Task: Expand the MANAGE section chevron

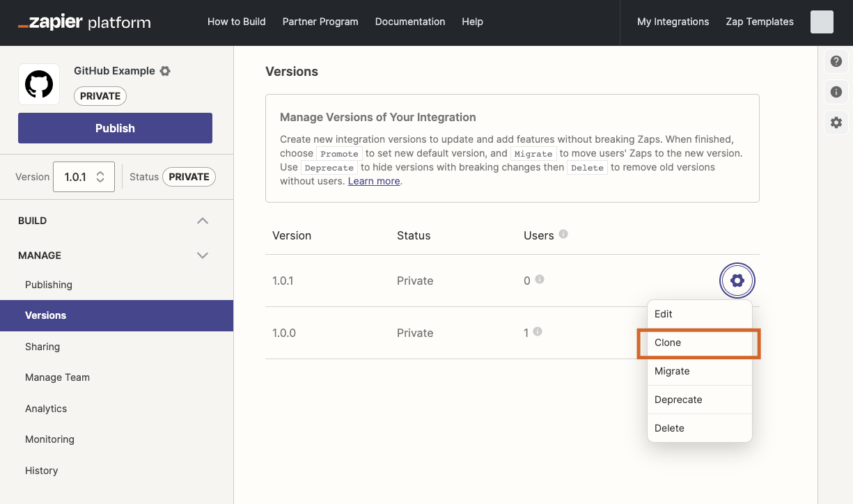Action: [203, 255]
